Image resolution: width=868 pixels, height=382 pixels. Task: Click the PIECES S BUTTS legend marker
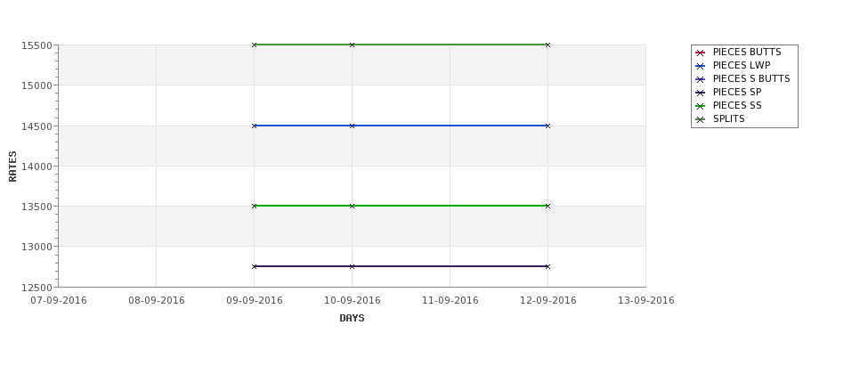701,79
